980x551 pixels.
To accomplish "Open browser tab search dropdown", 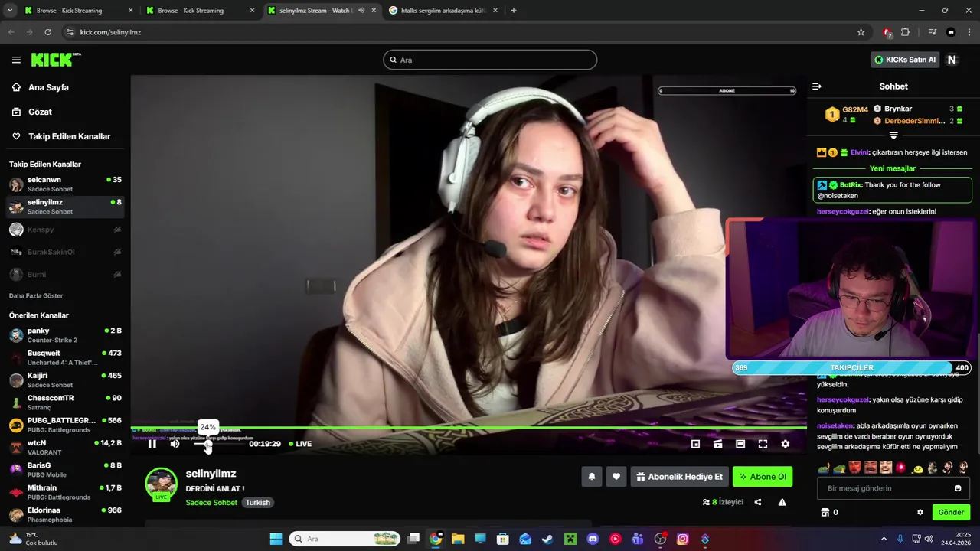I will [9, 11].
